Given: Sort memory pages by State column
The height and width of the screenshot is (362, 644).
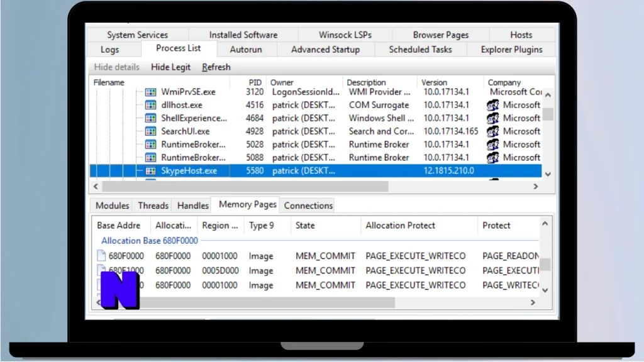Looking at the screenshot, I should coord(326,226).
